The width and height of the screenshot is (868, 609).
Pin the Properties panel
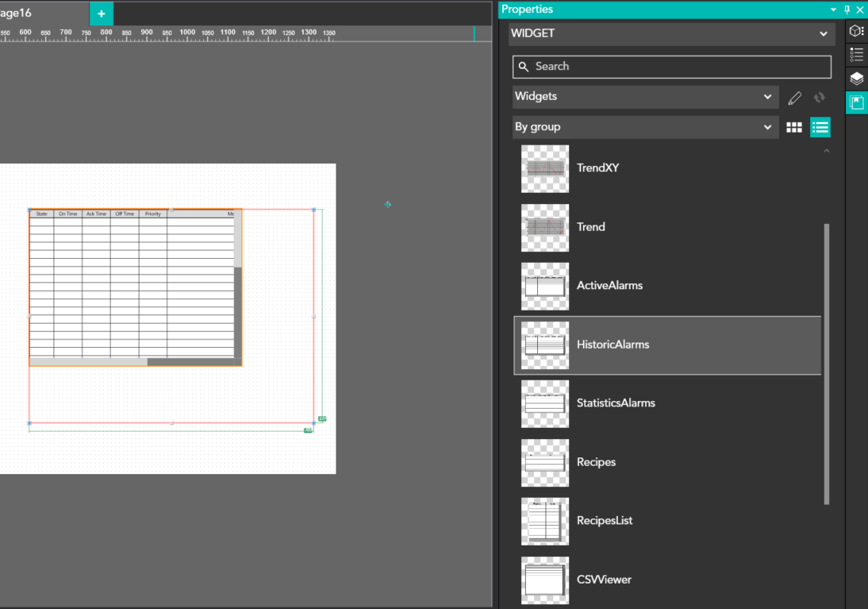847,10
